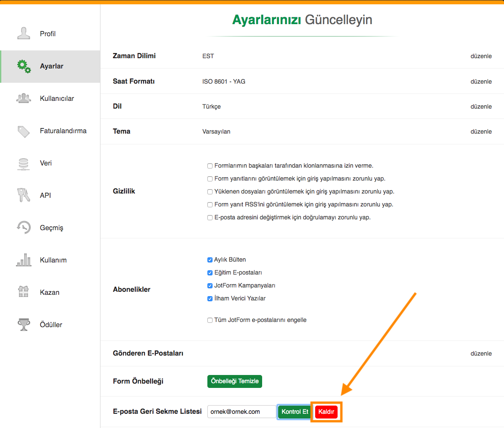Screen dimensions: 504x428
Task: Open the Kullanım menu item
Action: tap(53, 260)
